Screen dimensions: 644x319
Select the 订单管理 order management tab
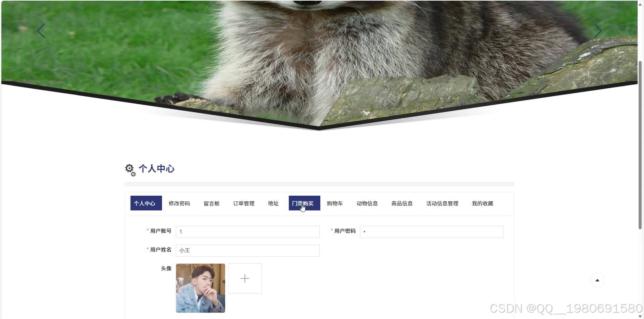point(244,203)
